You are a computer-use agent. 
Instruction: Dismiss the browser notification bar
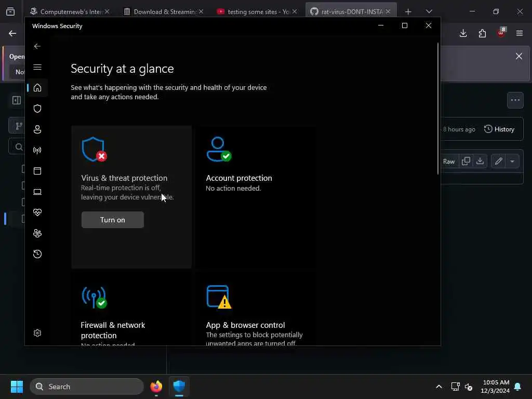pyautogui.click(x=519, y=56)
